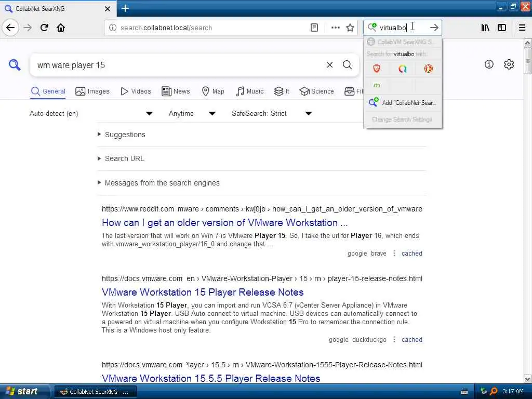The image size is (532, 399).
Task: Select CollabNet SearXNG taskbar button
Action: click(x=96, y=392)
